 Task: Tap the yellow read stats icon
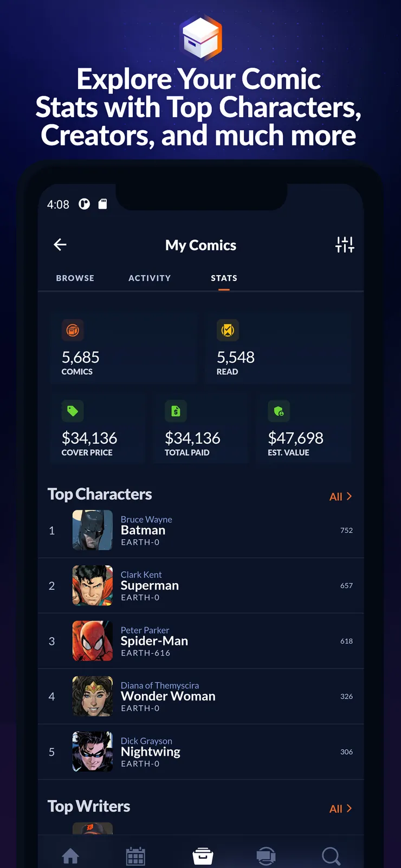click(228, 330)
